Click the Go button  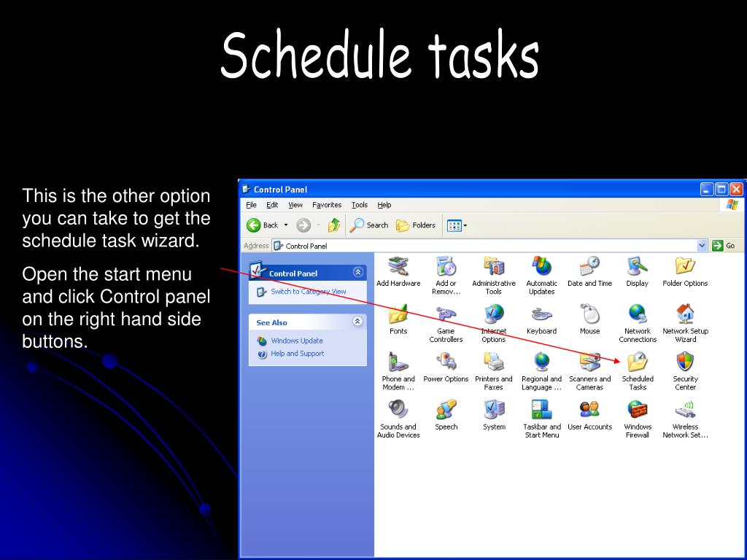coord(724,246)
